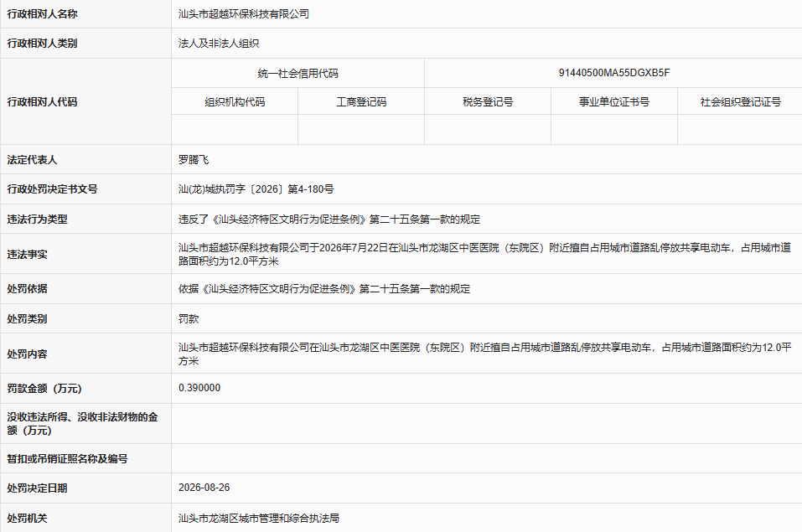Click the 暂扣或吊销证照名称及编号 label

[67, 458]
